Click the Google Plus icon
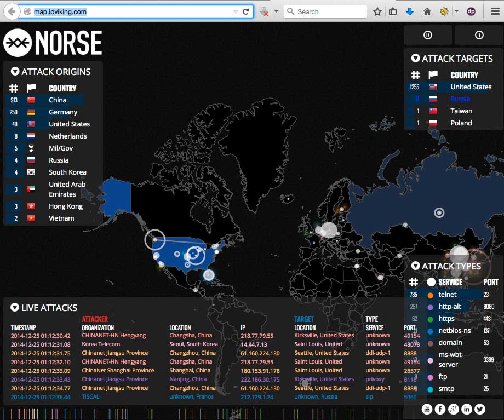 pyautogui.click(x=454, y=409)
